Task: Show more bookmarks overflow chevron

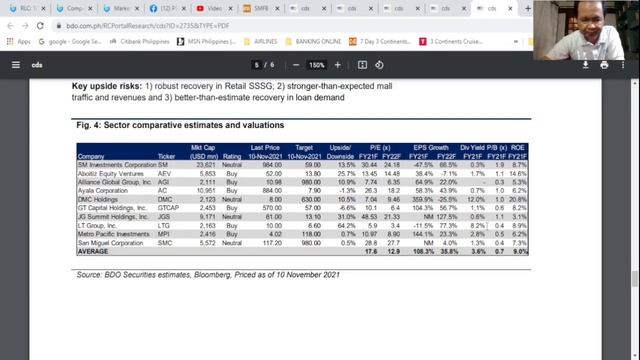Action: [x=516, y=41]
